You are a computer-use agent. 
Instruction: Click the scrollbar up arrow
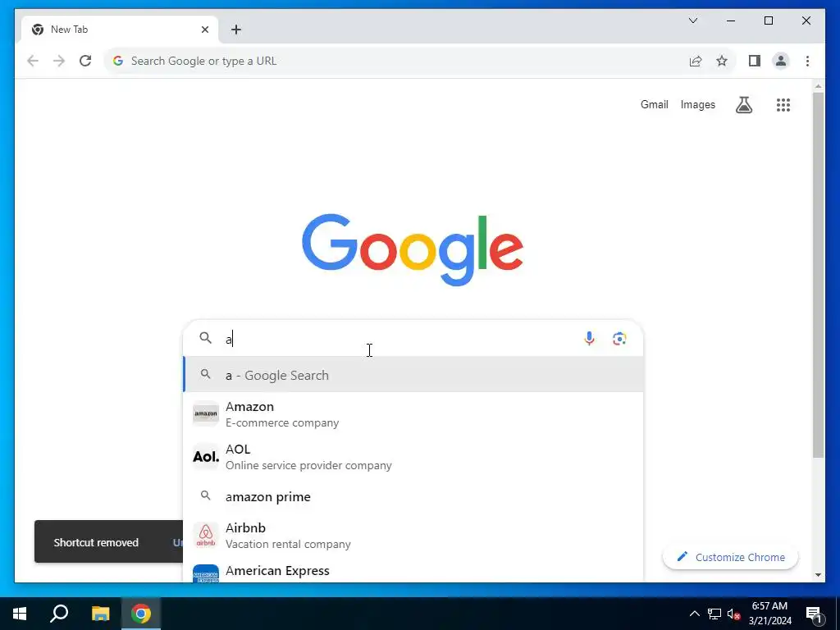tap(818, 85)
